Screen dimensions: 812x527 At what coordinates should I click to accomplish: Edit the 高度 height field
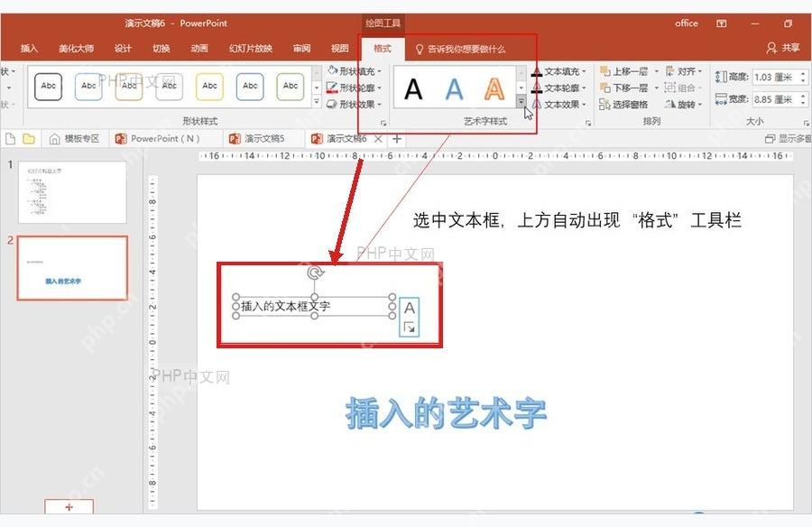775,78
